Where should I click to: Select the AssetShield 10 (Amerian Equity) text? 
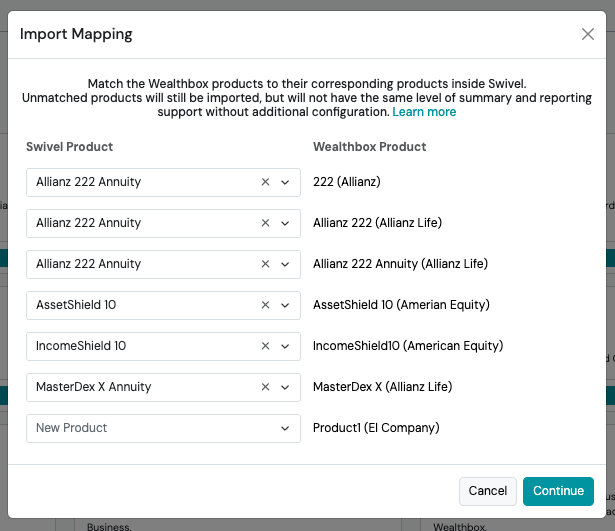401,305
